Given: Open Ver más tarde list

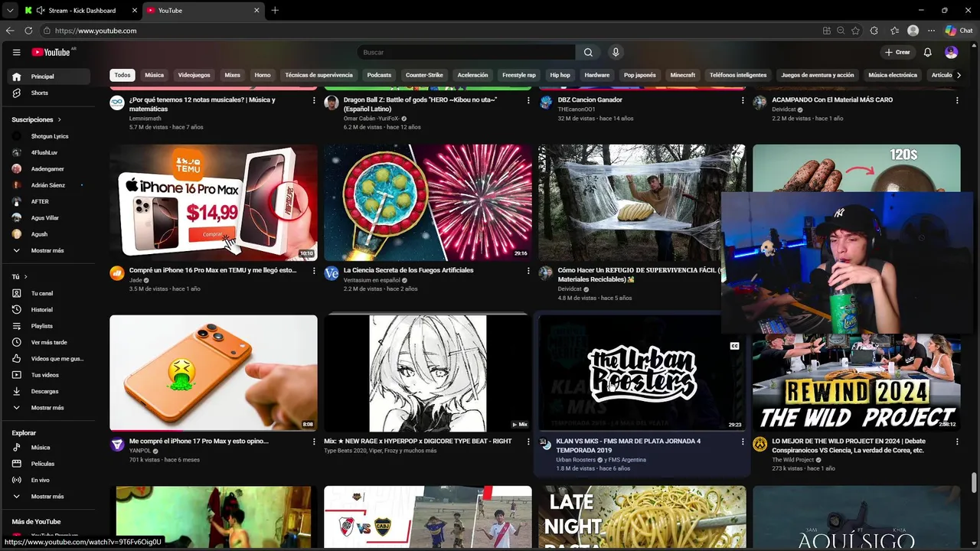Looking at the screenshot, I should [x=49, y=342].
